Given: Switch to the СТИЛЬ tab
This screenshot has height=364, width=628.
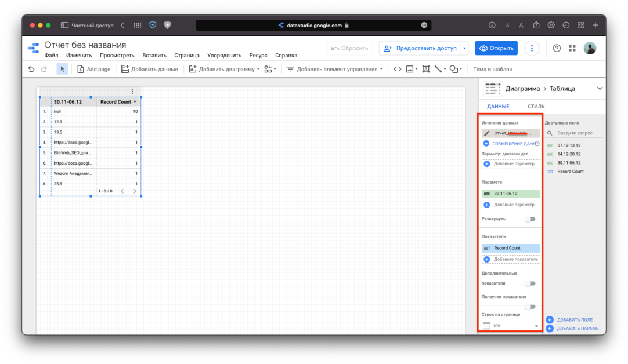Looking at the screenshot, I should click(536, 107).
